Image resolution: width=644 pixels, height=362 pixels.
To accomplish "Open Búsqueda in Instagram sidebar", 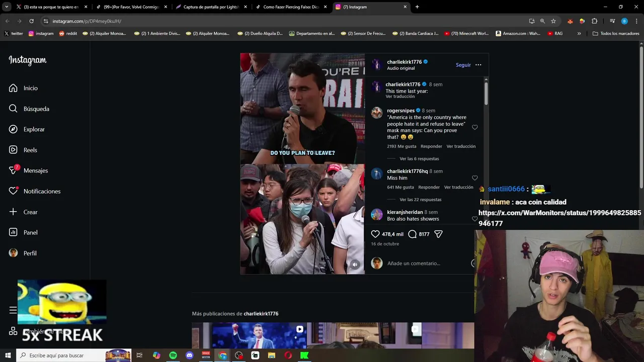I will (29, 109).
